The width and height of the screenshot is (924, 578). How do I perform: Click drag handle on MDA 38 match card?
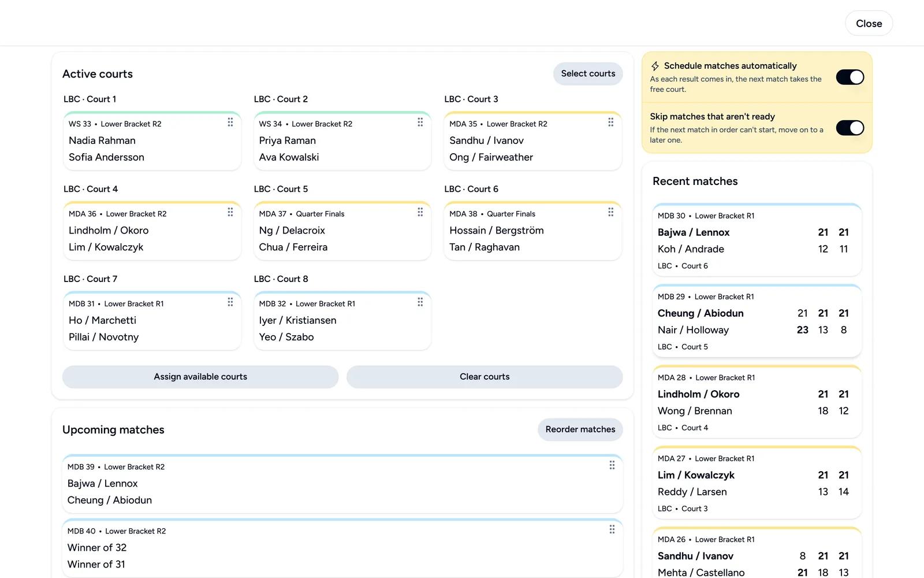pyautogui.click(x=611, y=212)
